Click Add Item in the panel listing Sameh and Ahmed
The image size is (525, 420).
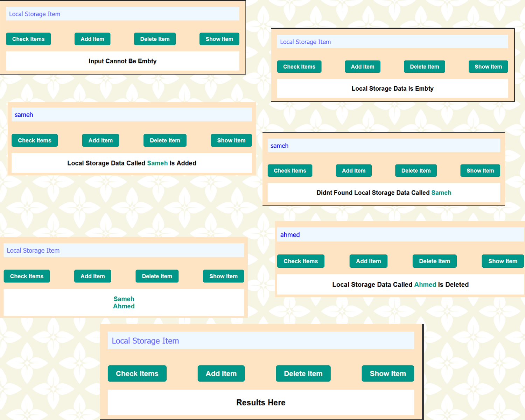pyautogui.click(x=92, y=276)
